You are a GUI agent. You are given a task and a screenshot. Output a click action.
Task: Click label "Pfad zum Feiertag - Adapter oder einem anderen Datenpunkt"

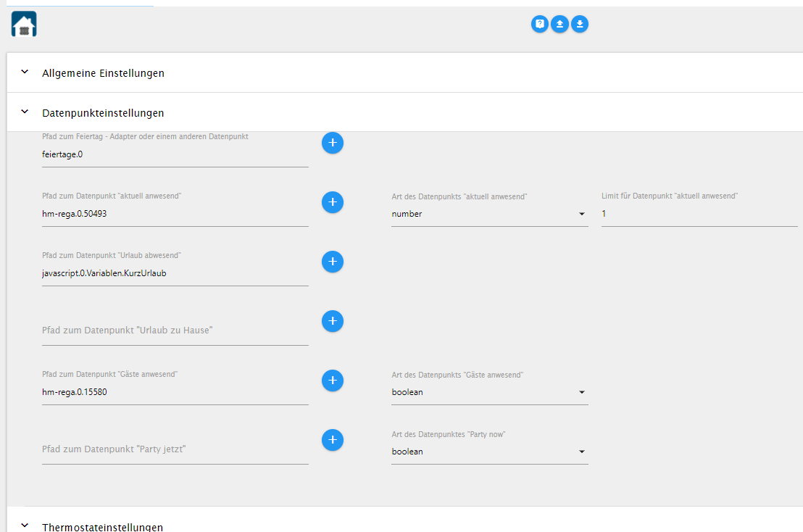click(145, 137)
